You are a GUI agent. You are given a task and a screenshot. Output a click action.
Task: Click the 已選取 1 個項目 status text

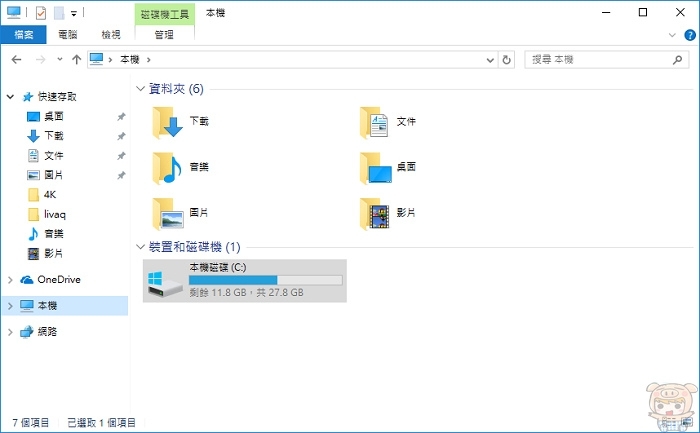click(x=101, y=422)
